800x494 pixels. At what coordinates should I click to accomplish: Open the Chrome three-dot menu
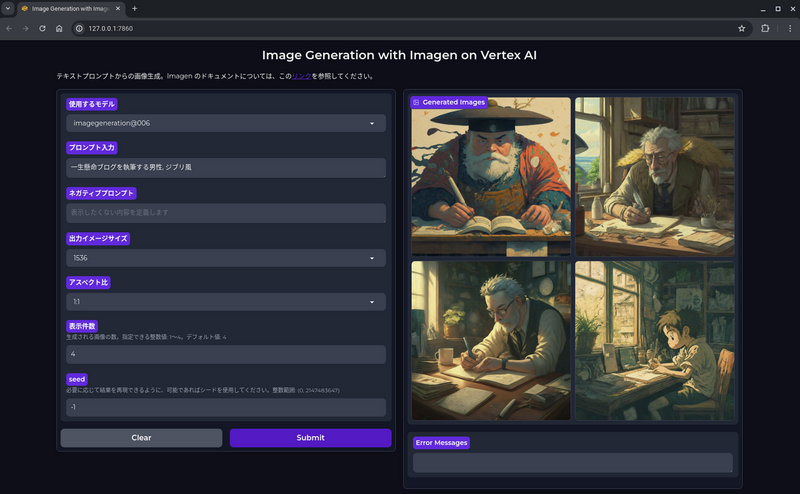(790, 29)
